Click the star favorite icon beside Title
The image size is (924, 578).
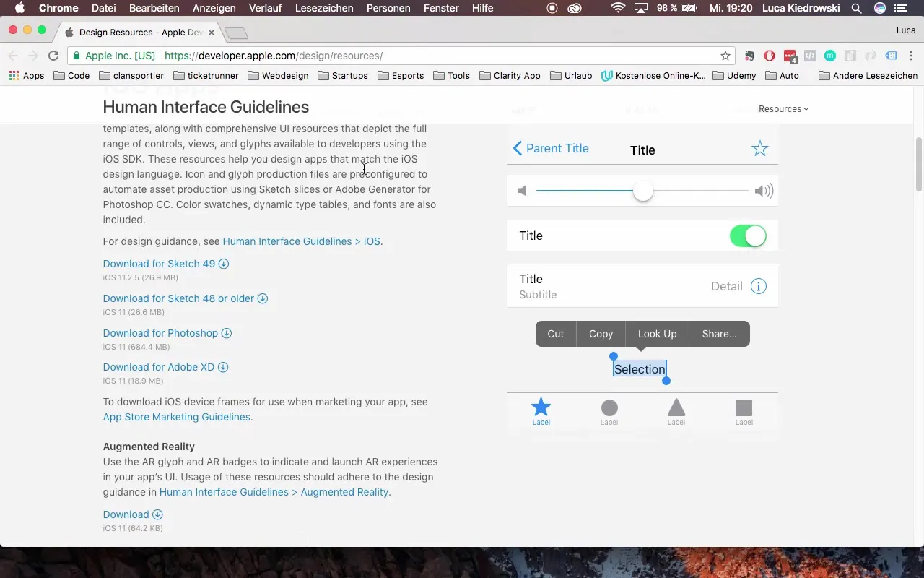click(759, 149)
